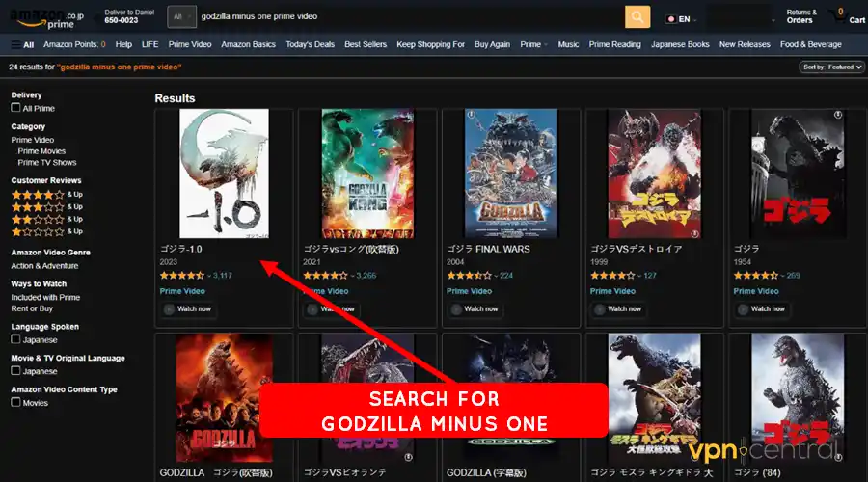Click the Japan flag language icon
The image size is (868, 482).
(671, 19)
